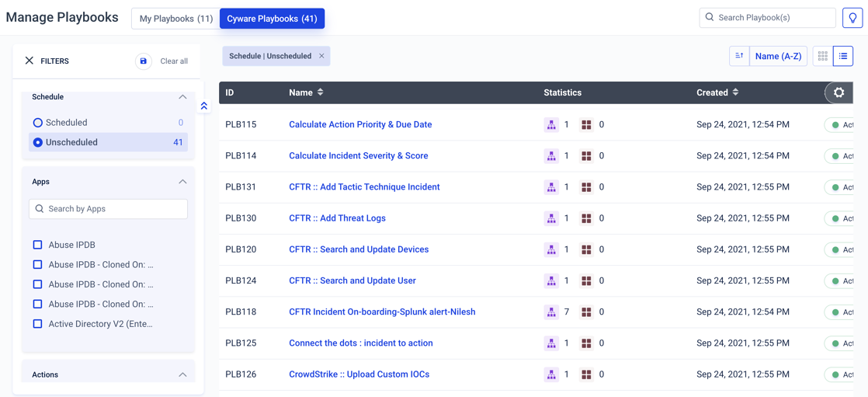
Task: Click Clear all filters
Action: [174, 61]
